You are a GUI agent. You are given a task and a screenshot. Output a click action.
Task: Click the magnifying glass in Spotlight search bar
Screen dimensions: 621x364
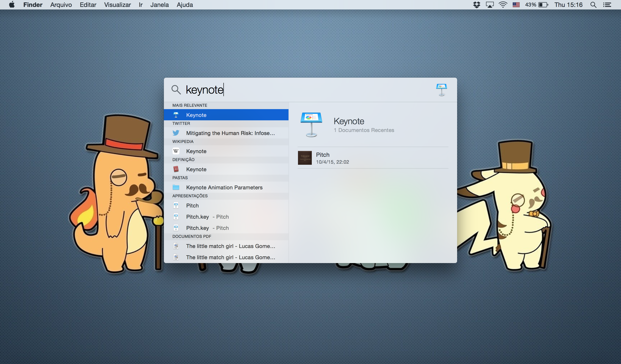pos(176,89)
